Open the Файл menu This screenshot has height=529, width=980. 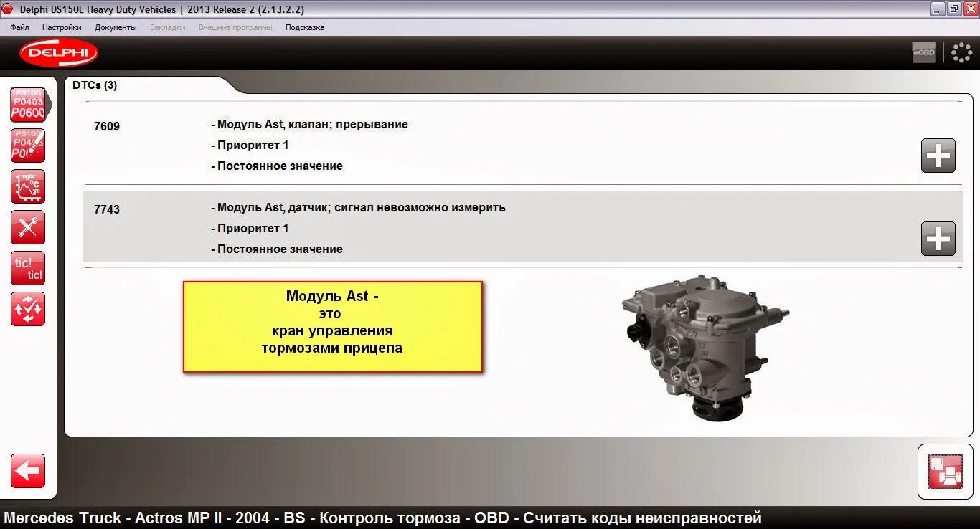click(20, 27)
